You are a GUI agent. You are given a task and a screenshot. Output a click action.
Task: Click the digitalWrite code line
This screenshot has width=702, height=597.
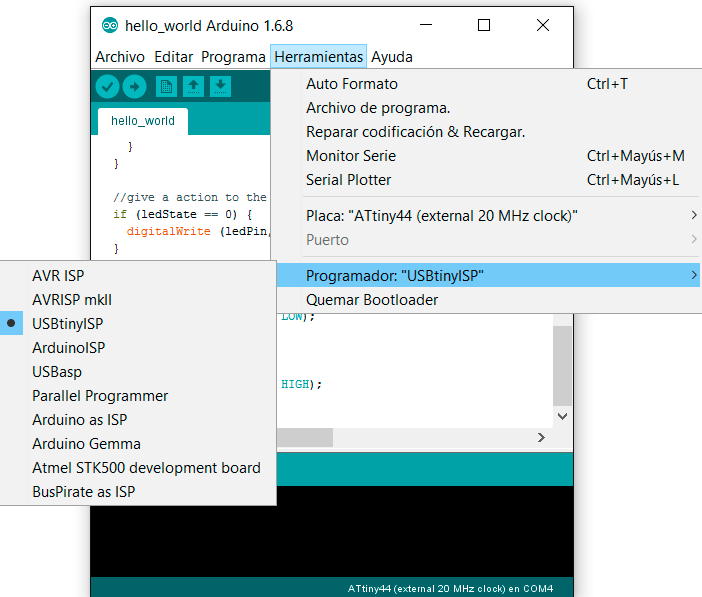[197, 231]
